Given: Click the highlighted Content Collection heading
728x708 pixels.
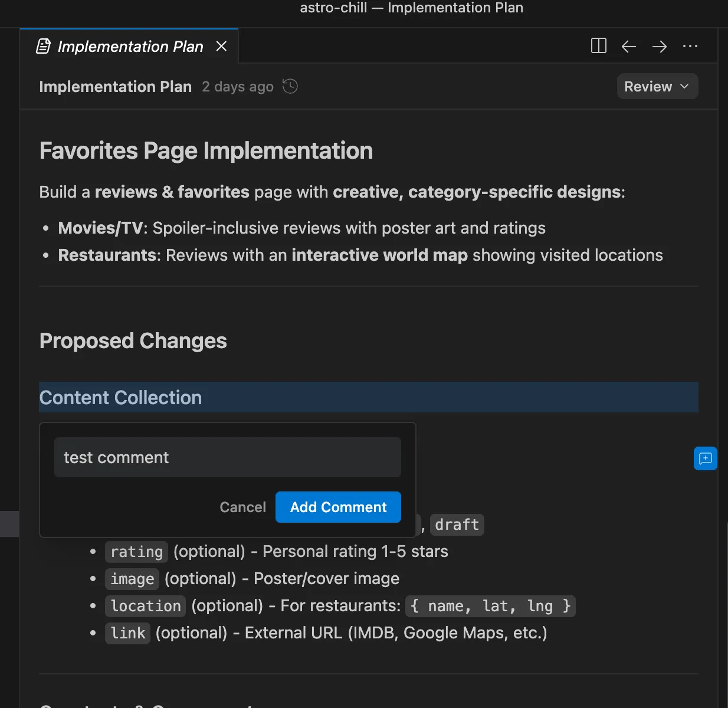Looking at the screenshot, I should click(120, 398).
